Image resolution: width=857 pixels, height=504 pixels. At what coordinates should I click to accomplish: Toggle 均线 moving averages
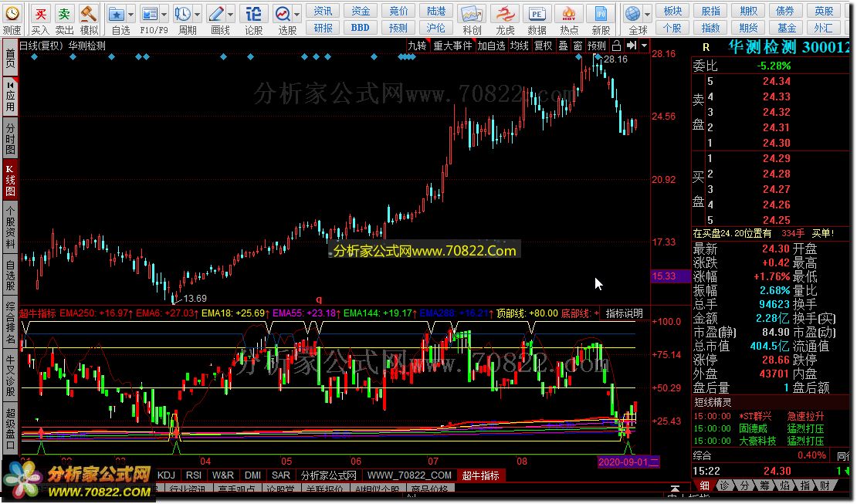coord(519,46)
